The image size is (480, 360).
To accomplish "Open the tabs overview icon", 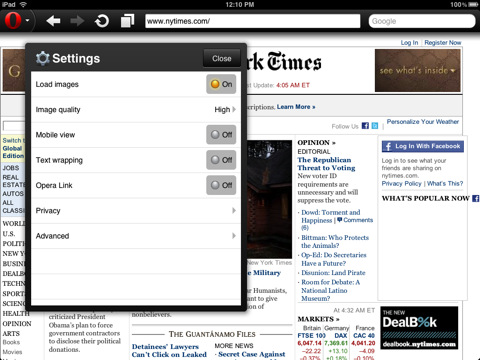I will 127,21.
